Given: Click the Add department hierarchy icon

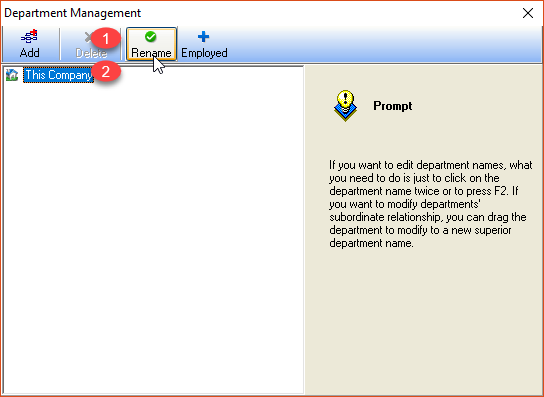Looking at the screenshot, I should pyautogui.click(x=29, y=37).
